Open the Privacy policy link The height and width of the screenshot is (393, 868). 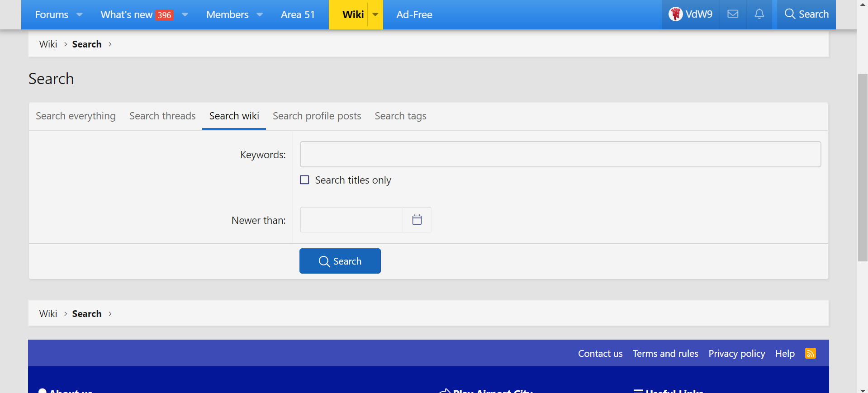click(x=736, y=354)
